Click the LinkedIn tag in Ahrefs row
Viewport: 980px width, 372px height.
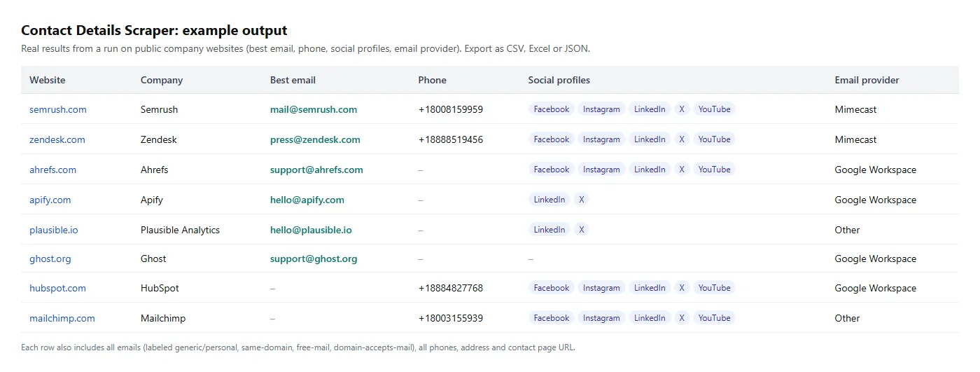click(x=650, y=170)
